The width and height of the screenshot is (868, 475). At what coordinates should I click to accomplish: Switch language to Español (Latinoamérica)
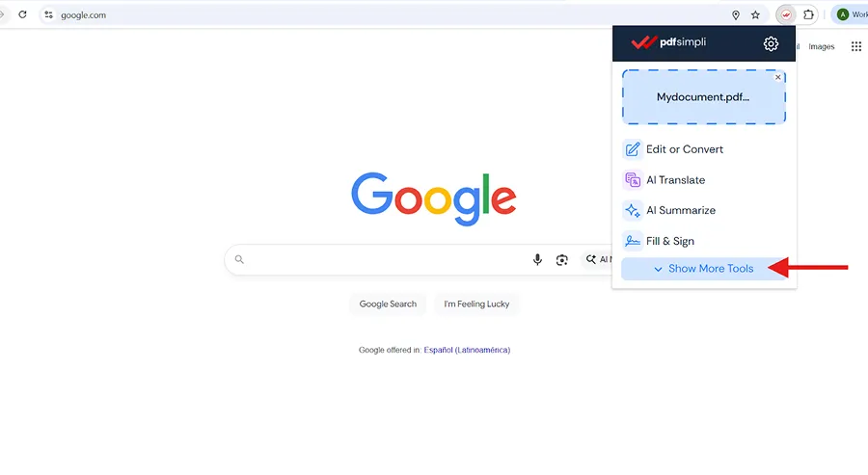(467, 350)
